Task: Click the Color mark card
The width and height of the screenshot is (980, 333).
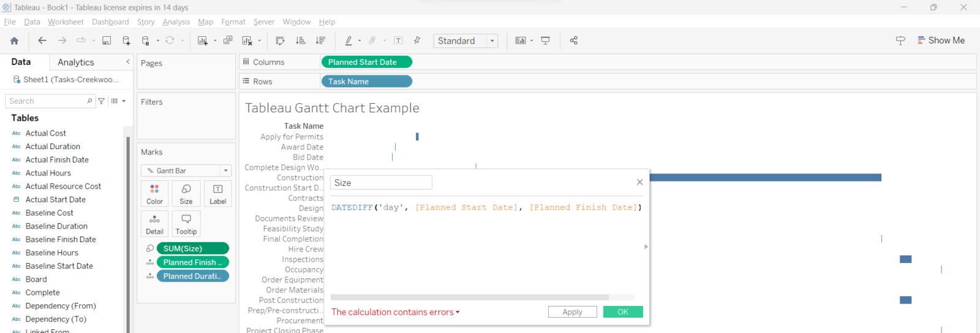Action: pyautogui.click(x=154, y=193)
